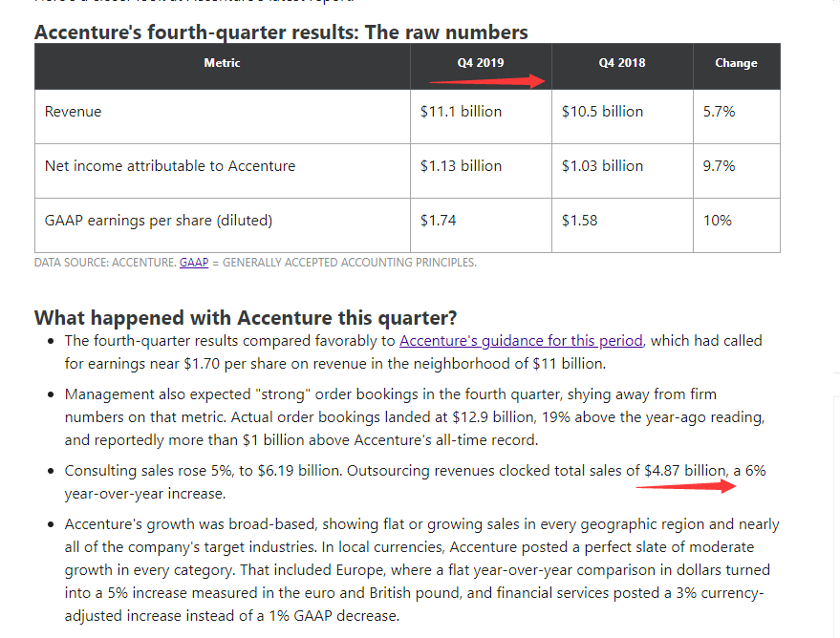Image resolution: width=840 pixels, height=638 pixels.
Task: Click the $1.13 billion net income cell
Action: coord(481,171)
